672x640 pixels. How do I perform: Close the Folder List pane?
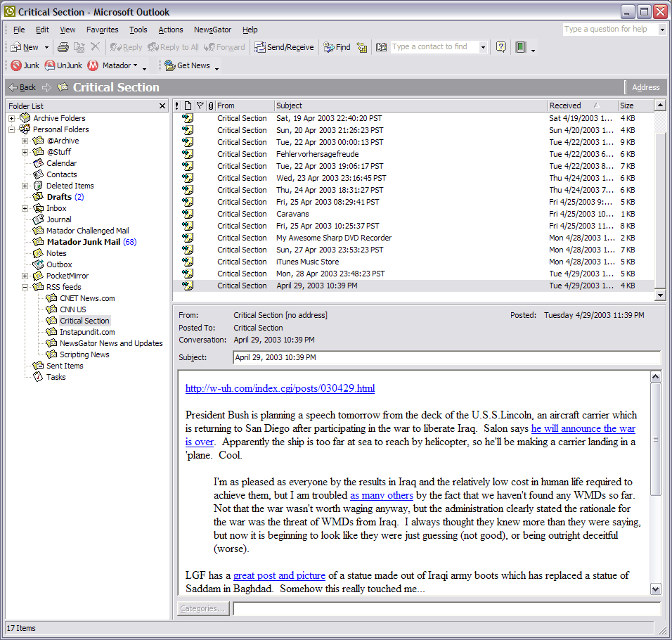click(x=162, y=106)
